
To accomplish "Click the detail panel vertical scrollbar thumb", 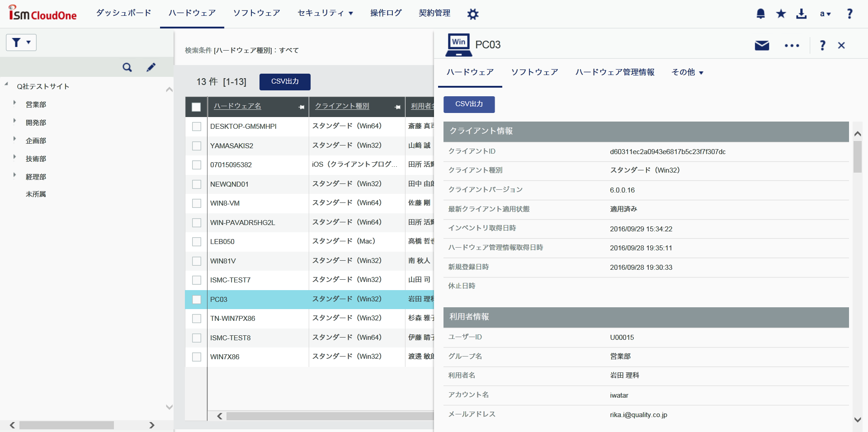I will point(857,156).
